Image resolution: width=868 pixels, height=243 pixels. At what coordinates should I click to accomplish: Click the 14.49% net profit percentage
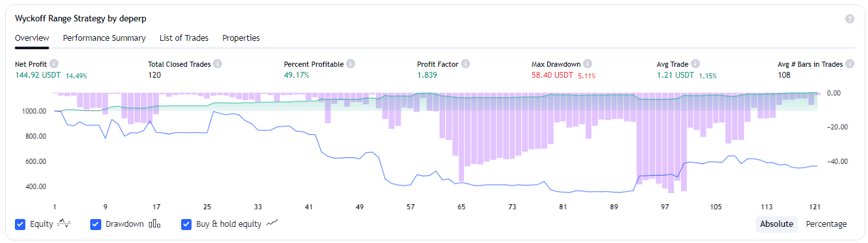(76, 76)
